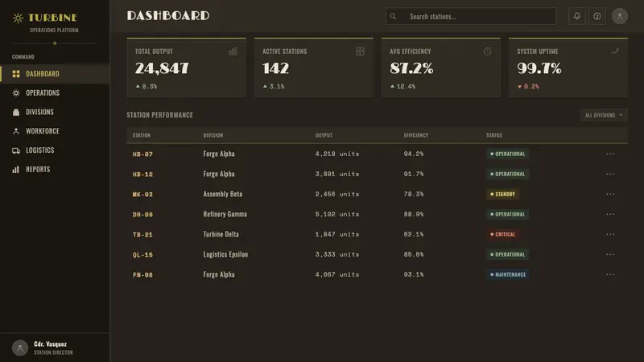
Task: Click the Turbine Delta division cell
Action: pos(221,234)
